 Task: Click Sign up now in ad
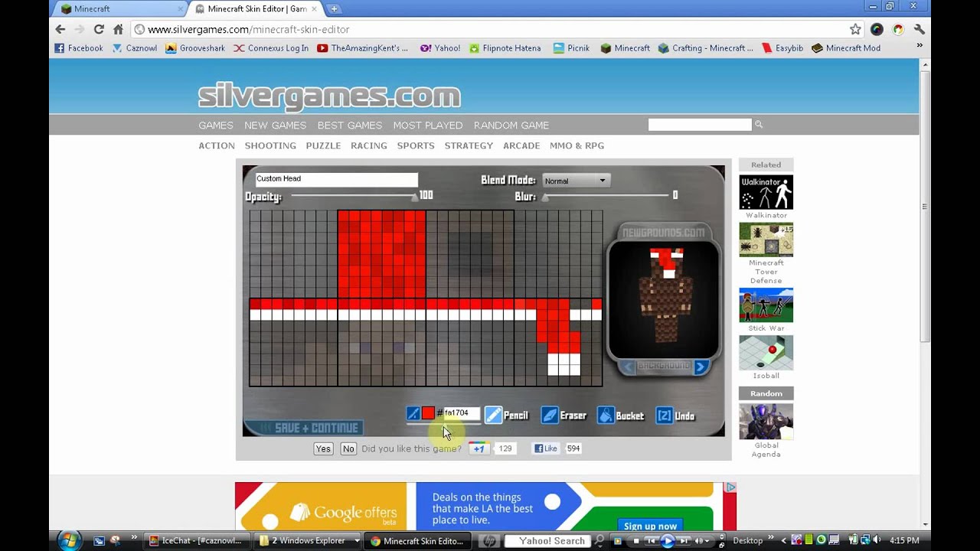pos(650,526)
